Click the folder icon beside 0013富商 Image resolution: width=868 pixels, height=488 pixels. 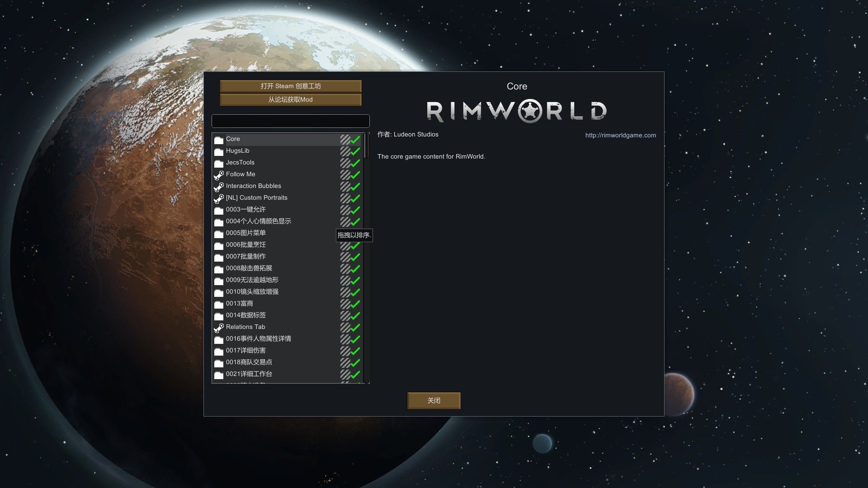click(x=219, y=304)
